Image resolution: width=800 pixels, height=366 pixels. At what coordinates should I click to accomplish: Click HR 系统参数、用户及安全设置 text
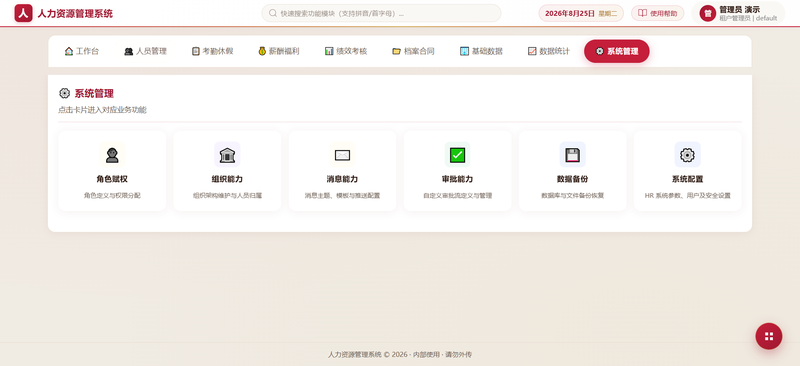coord(687,196)
